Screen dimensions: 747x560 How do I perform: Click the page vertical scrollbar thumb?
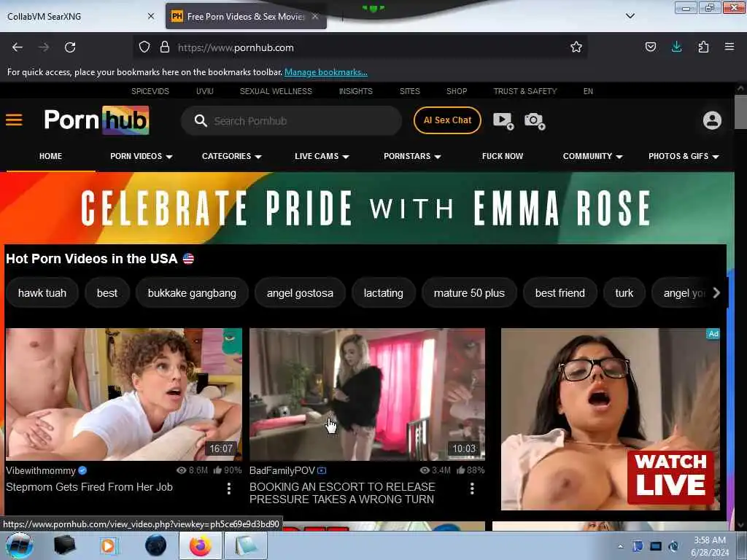(740, 112)
